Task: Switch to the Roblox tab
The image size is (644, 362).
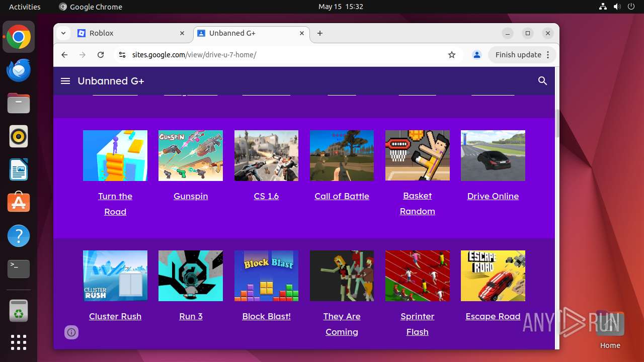Action: 132,33
